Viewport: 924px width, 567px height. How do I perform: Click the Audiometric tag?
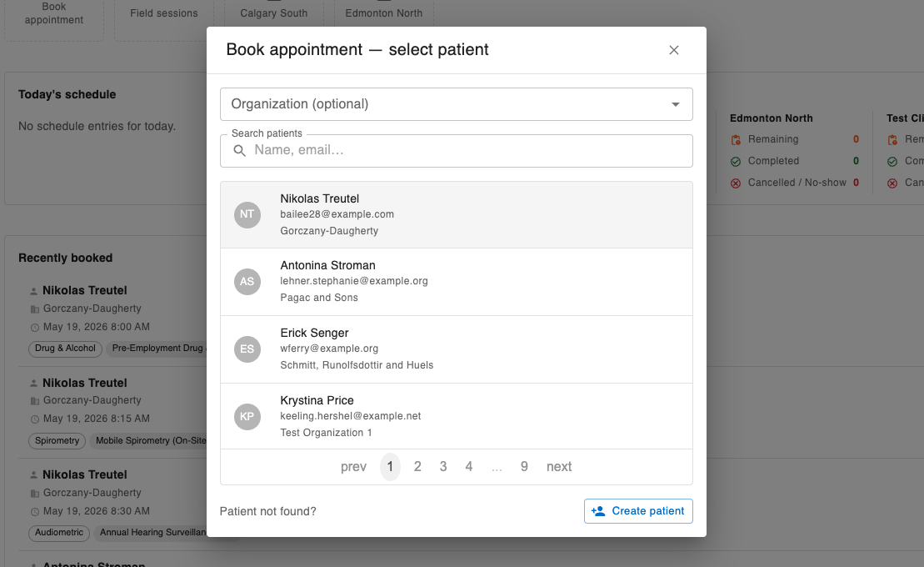(x=59, y=533)
